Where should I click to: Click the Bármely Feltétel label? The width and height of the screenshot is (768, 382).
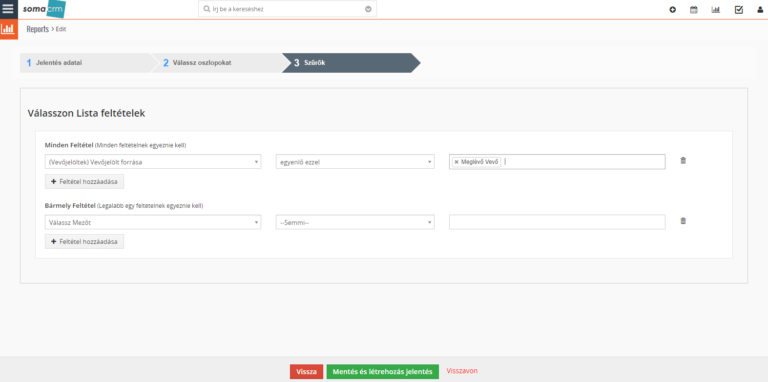(x=70, y=206)
